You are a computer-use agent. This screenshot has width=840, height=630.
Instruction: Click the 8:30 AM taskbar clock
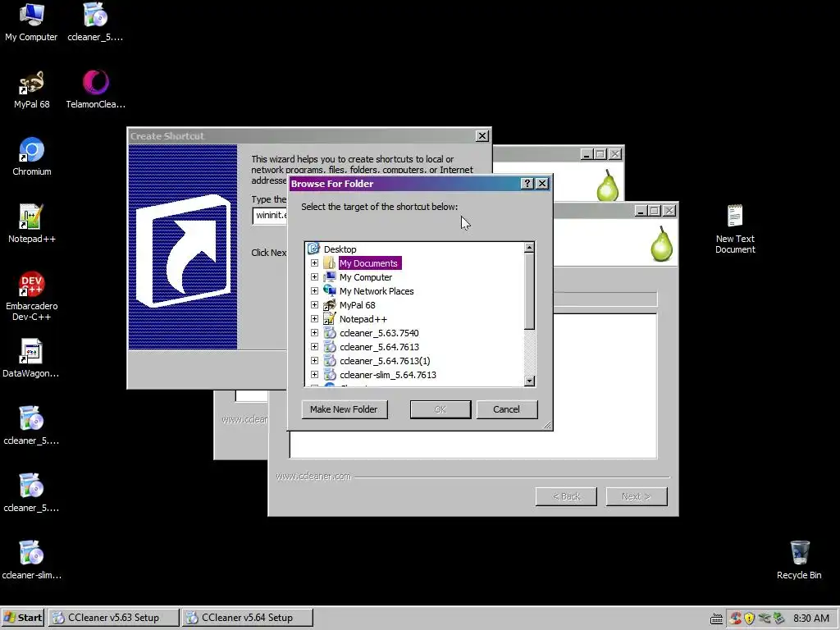click(811, 619)
